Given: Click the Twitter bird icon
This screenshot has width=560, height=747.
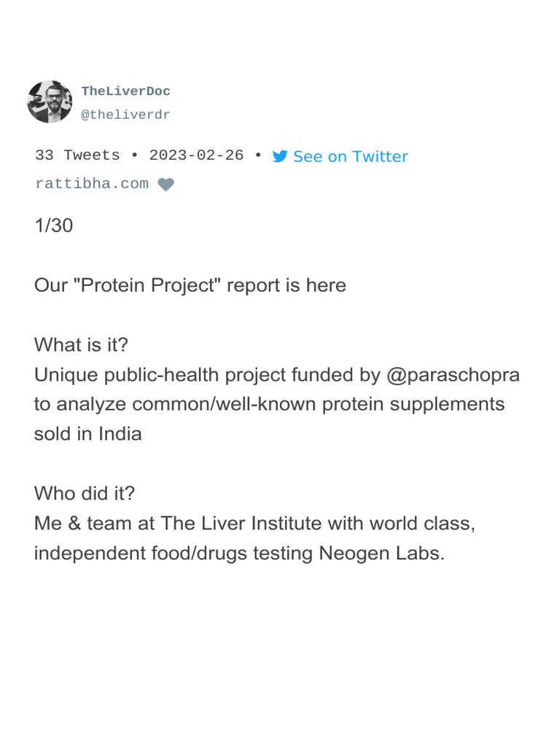Looking at the screenshot, I should coord(280,157).
